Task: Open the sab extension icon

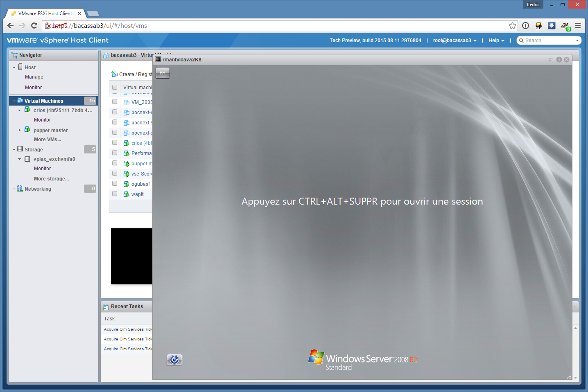Action: 539,26
